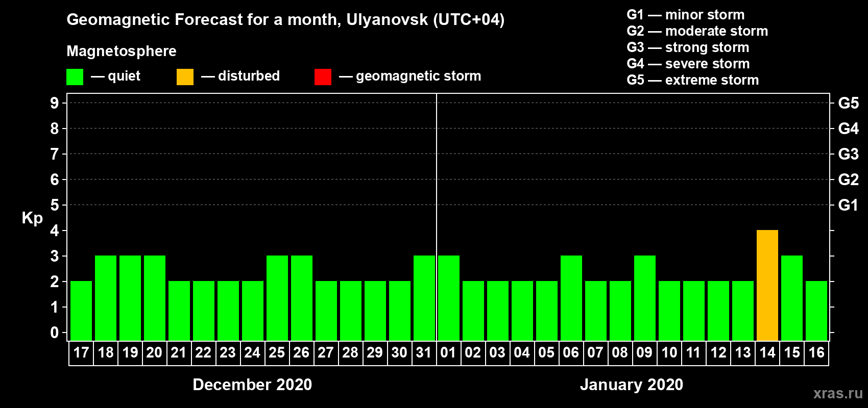Image resolution: width=868 pixels, height=408 pixels.
Task: Click the Kp axis value 0
Action: tap(55, 333)
